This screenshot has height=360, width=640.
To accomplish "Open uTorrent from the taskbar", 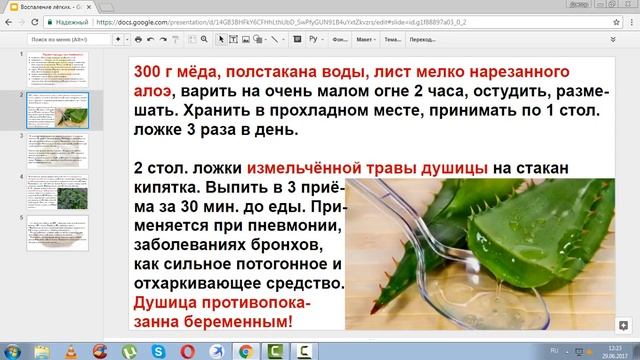I will click(x=129, y=351).
